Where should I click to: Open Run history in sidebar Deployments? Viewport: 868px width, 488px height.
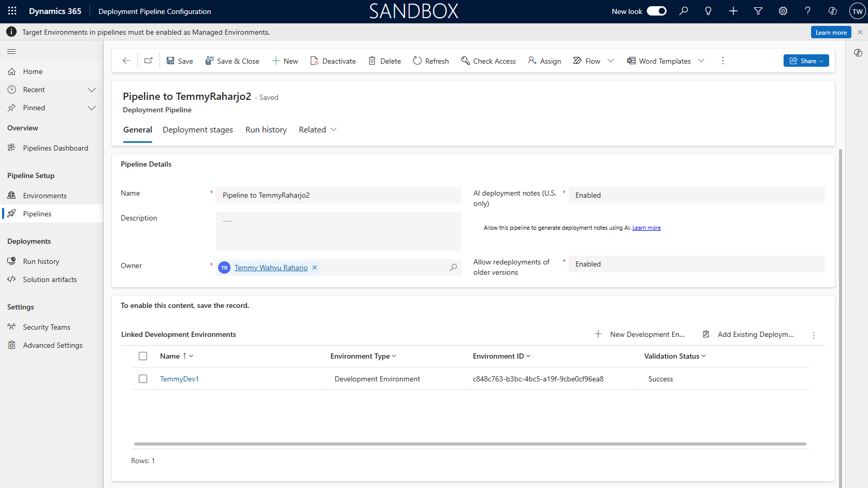52,261
